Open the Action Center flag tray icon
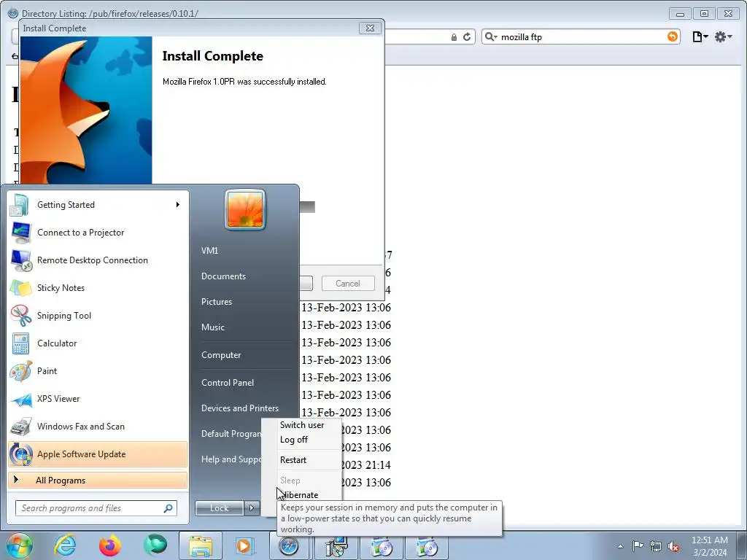Viewport: 747px width, 560px height. [638, 546]
